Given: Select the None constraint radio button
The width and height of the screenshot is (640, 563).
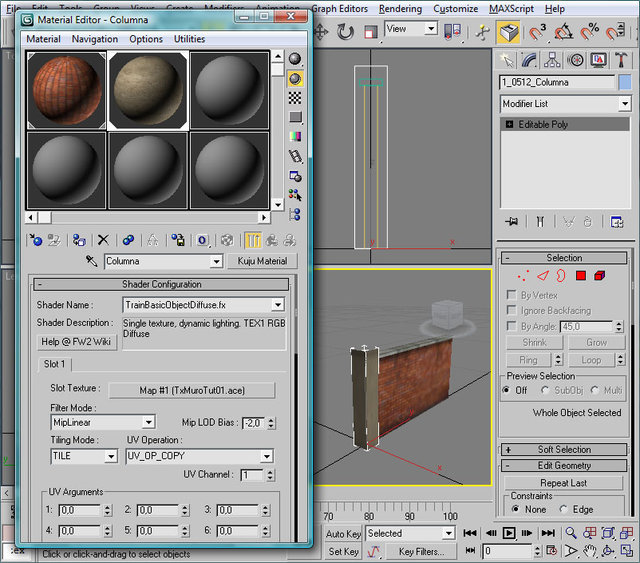Looking at the screenshot, I should pyautogui.click(x=515, y=509).
